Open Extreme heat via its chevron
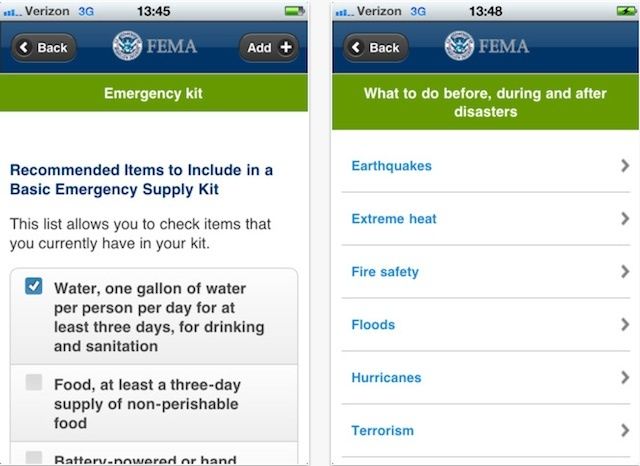 [624, 219]
